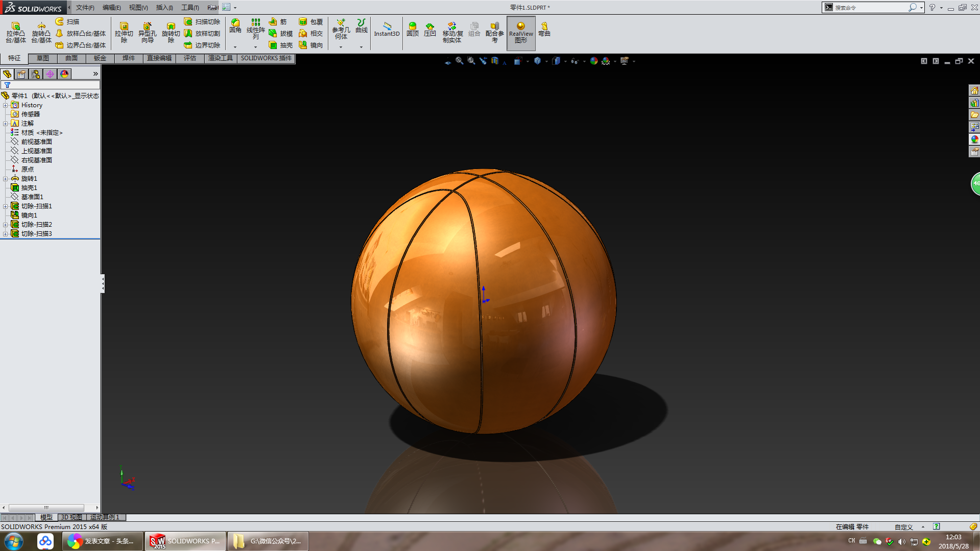
Task: Open the 编辑(E) menu
Action: pos(111,8)
